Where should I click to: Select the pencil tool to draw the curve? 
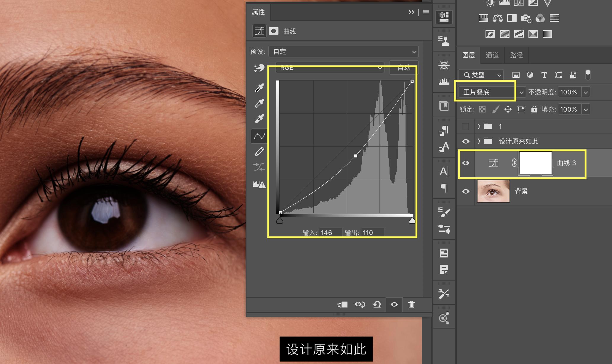[x=259, y=152]
